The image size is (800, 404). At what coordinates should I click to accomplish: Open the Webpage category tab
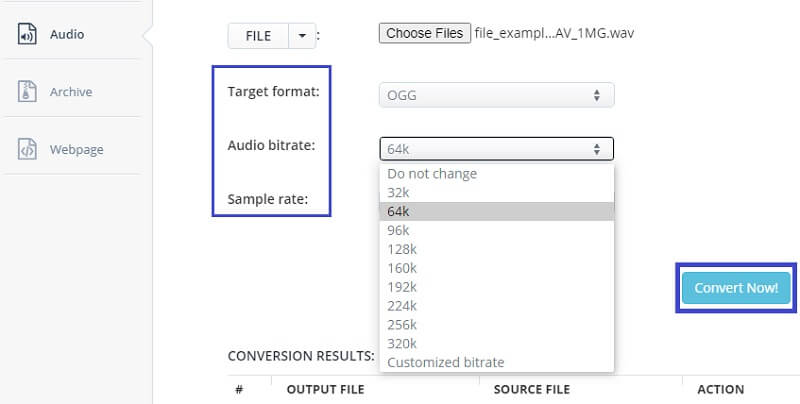pyautogui.click(x=76, y=150)
